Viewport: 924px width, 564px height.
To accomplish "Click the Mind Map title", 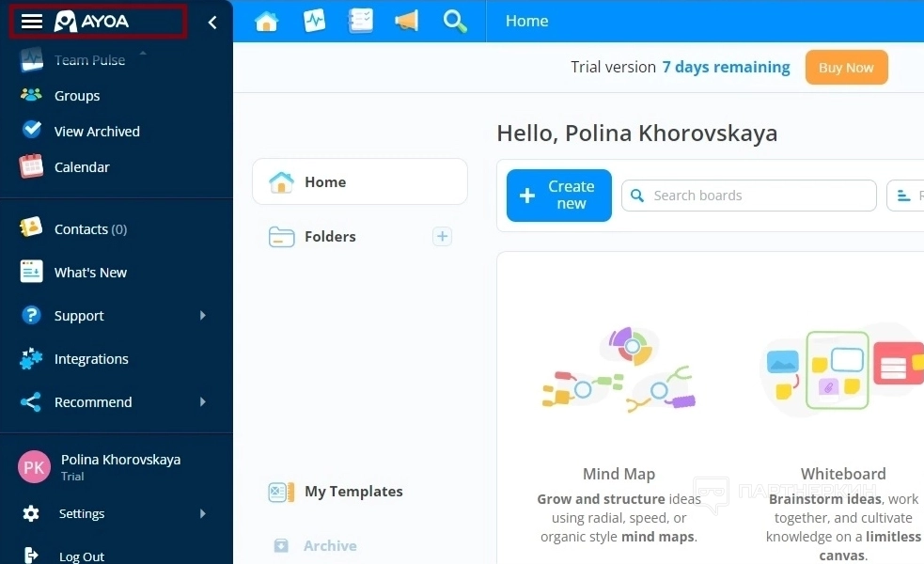I will pos(619,474).
